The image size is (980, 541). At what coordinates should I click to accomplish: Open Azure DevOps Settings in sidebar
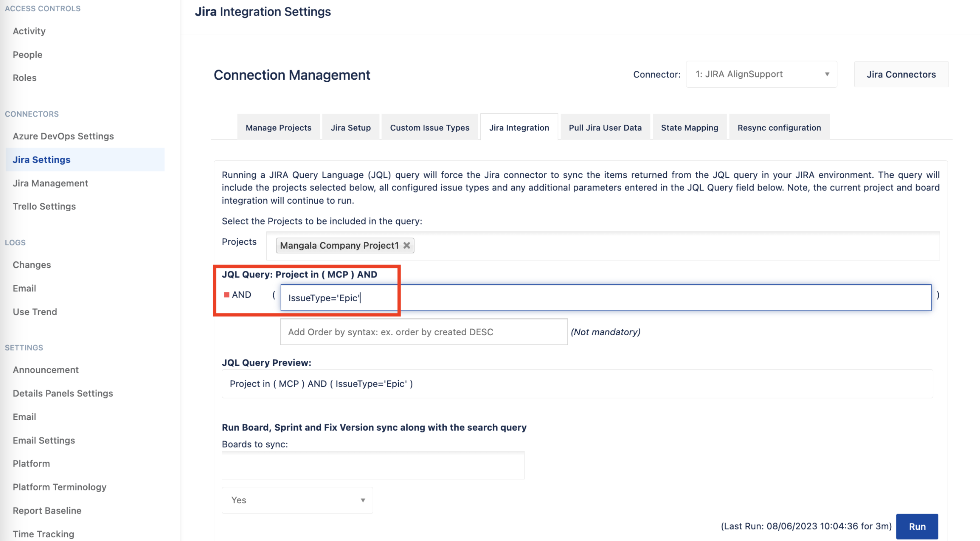point(63,136)
